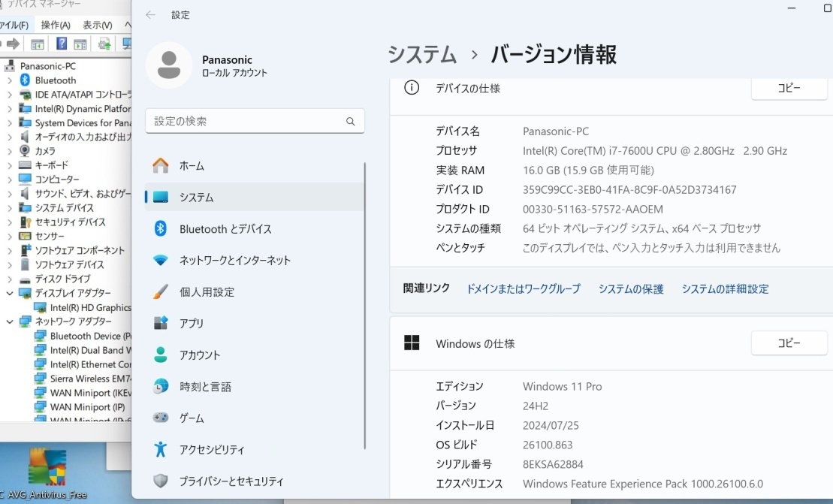
Task: Select Intel(R) HD Graphics device entry
Action: [x=90, y=307]
